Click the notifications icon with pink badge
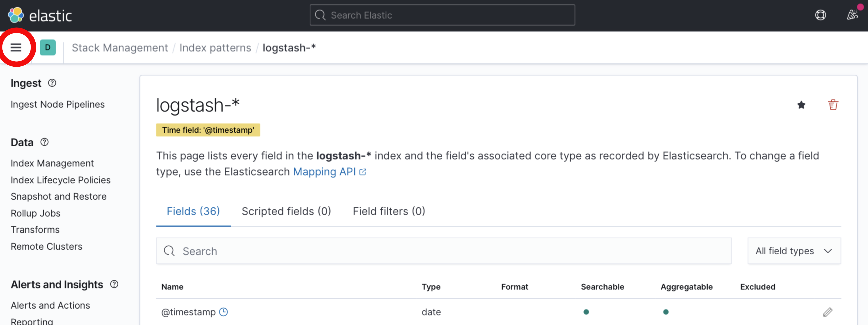868x325 pixels. [853, 15]
